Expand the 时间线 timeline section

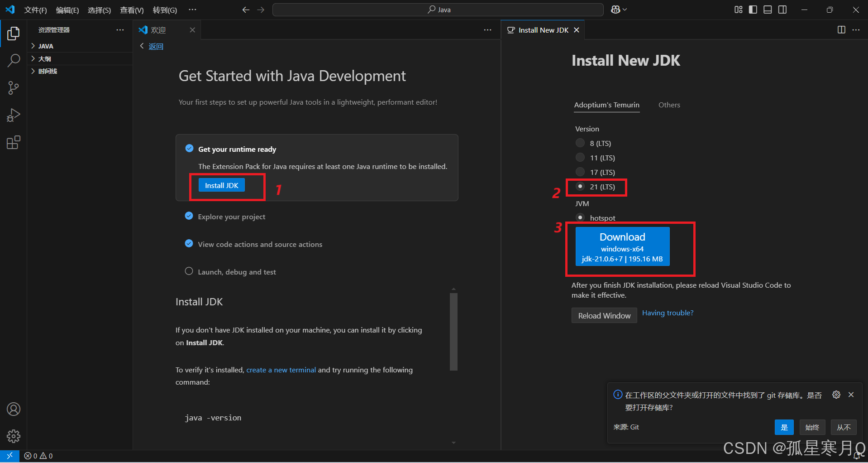(x=80, y=71)
